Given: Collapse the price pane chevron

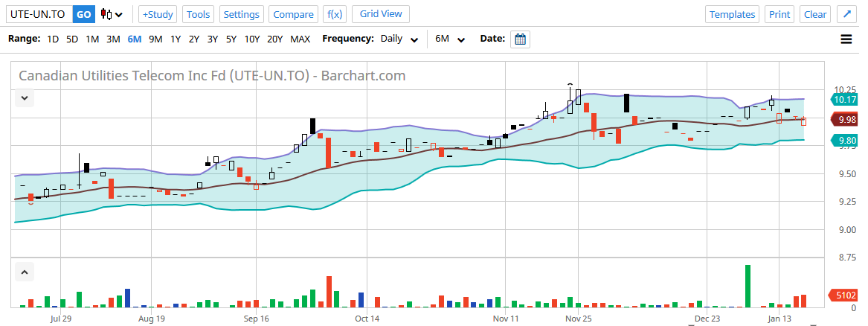Looking at the screenshot, I should point(25,98).
